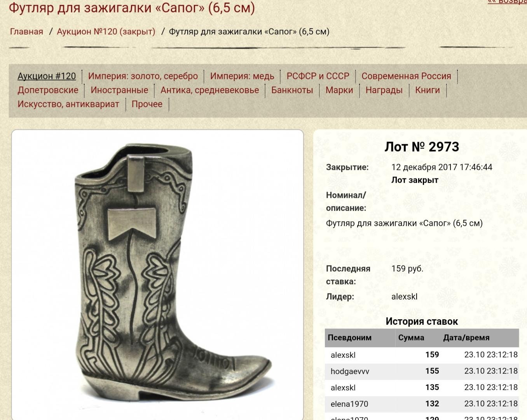The image size is (527, 420).
Task: Open the Книги category
Action: click(x=428, y=90)
